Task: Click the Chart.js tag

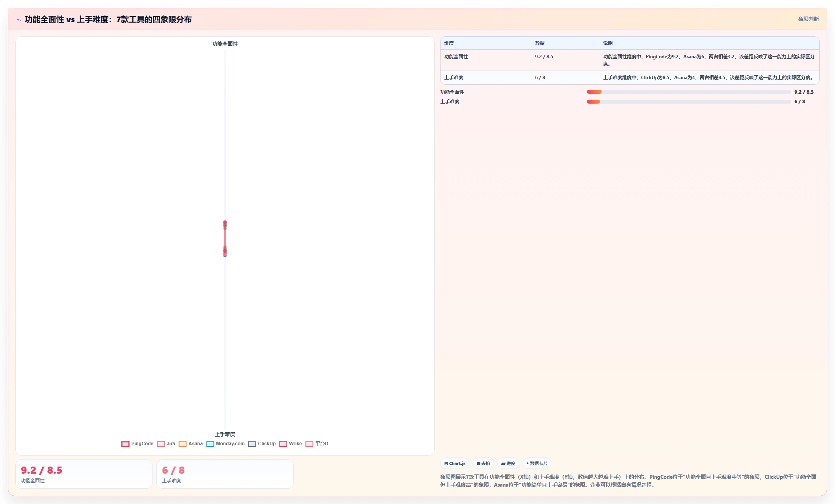Action: coord(455,463)
